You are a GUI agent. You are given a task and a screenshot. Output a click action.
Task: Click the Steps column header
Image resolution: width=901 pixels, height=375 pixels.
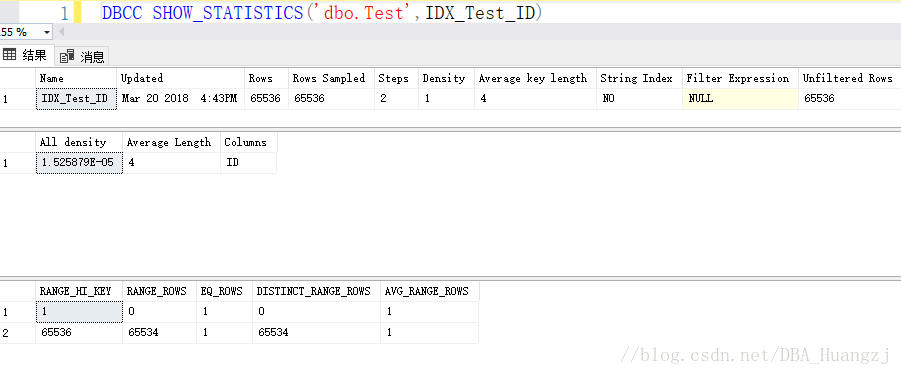coord(396,78)
